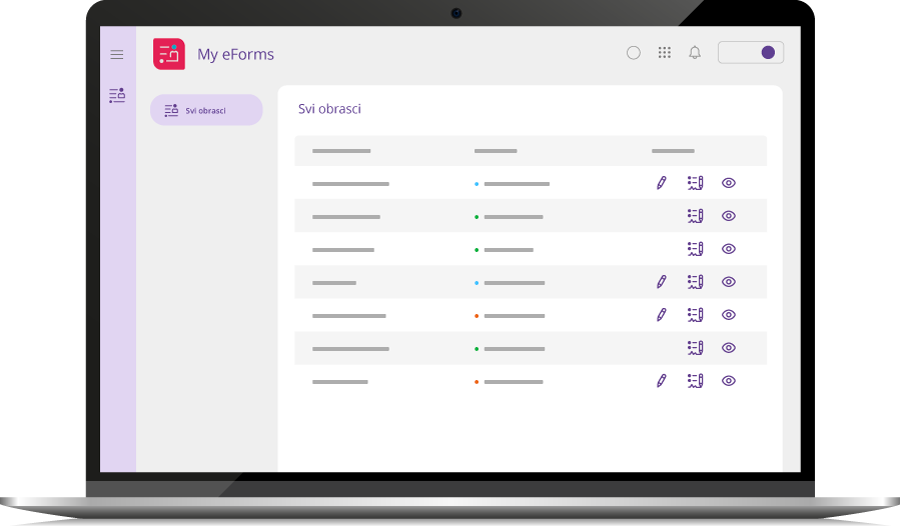Click the first column header in table
900x526 pixels.
[x=341, y=151]
